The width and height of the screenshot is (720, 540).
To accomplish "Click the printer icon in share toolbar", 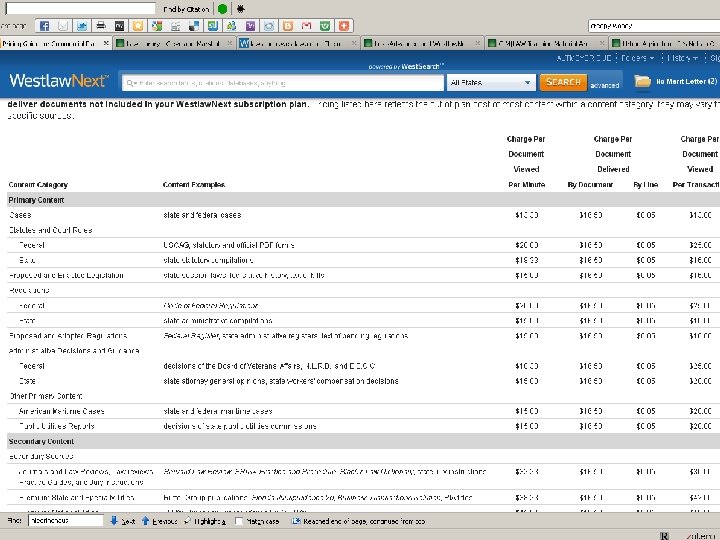I will coord(101,26).
